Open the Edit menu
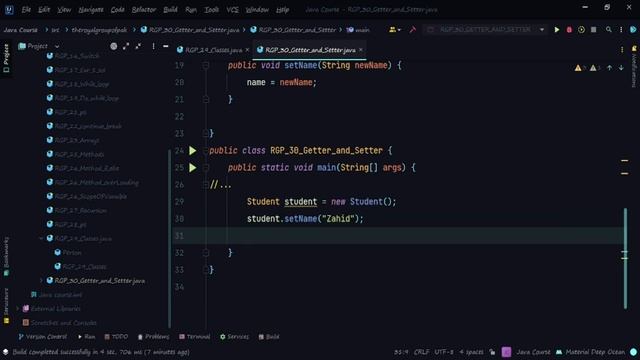 click(x=44, y=9)
